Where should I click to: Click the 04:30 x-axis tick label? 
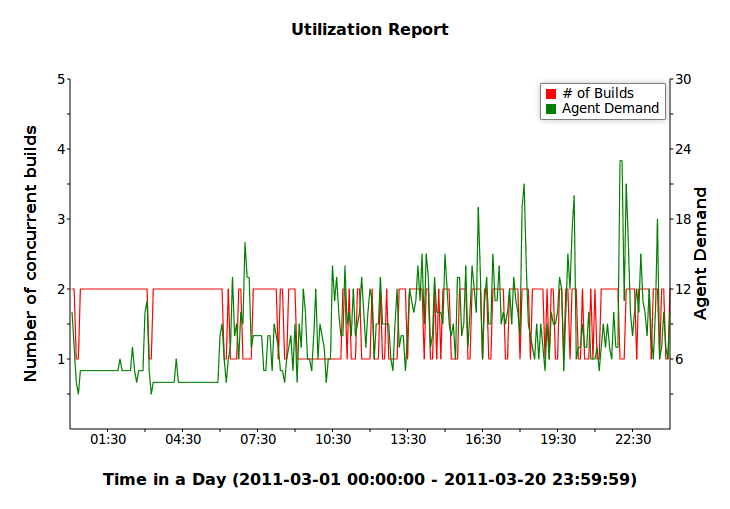[x=183, y=440]
